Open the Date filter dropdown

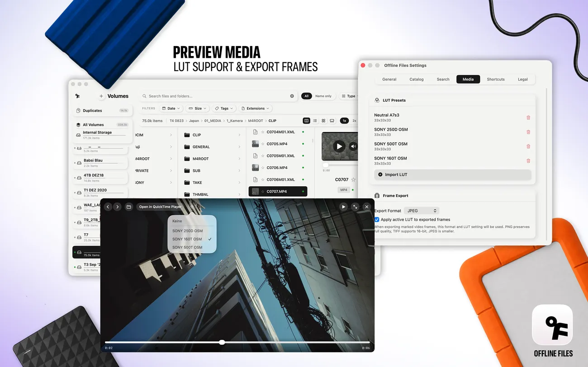171,108
